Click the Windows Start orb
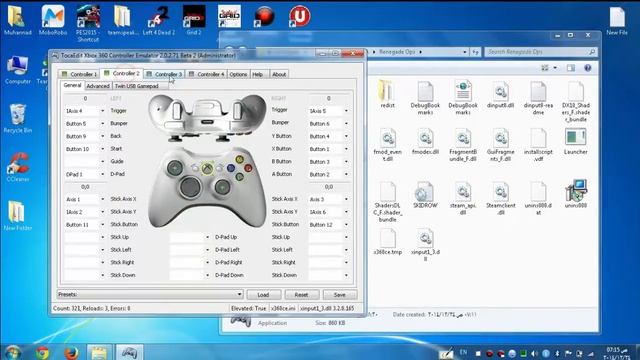This screenshot has height=360, width=640. (13, 352)
